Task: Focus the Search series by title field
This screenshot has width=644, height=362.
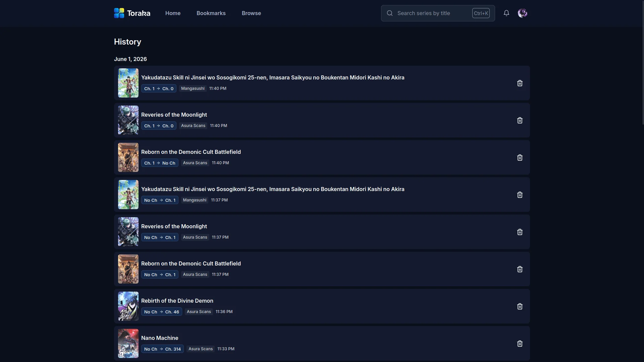Action: point(438,13)
